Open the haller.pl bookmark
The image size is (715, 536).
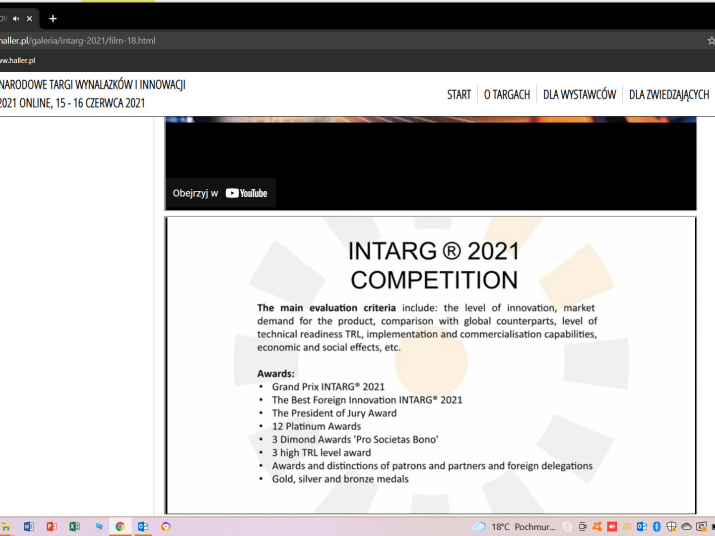click(x=18, y=60)
